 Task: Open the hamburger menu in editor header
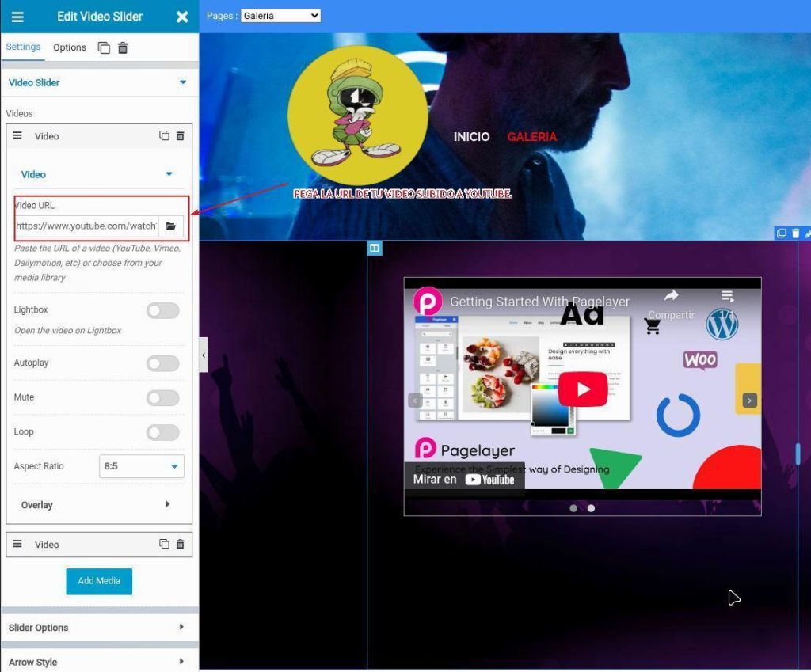[17, 17]
